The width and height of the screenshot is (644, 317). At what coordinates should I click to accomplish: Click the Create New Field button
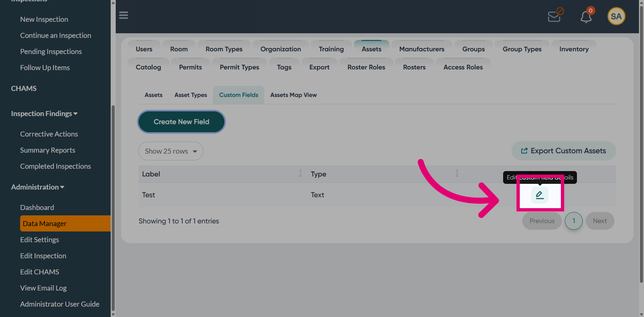click(x=181, y=122)
